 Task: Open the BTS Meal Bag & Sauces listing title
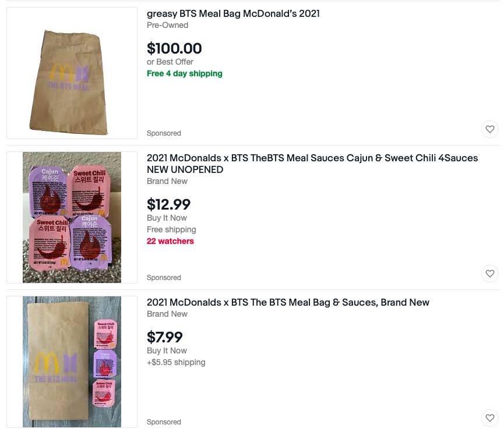[288, 302]
